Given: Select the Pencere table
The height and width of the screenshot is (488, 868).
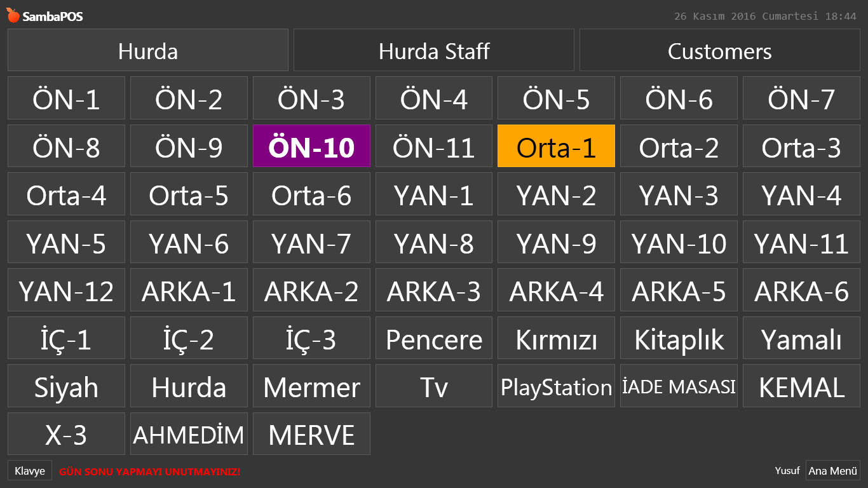Looking at the screenshot, I should (433, 339).
